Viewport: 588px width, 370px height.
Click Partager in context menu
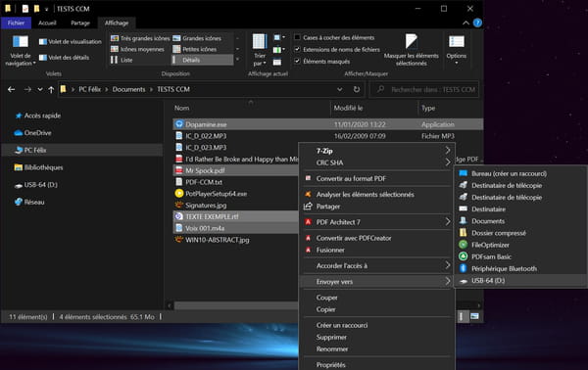pos(376,207)
